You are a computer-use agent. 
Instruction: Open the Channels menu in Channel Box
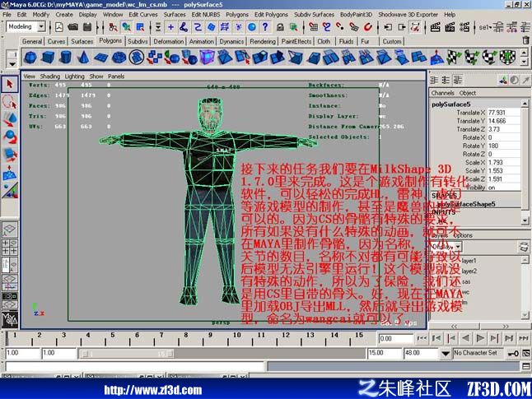(442, 93)
